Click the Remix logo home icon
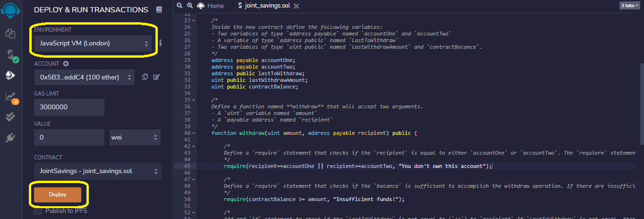 (10, 9)
